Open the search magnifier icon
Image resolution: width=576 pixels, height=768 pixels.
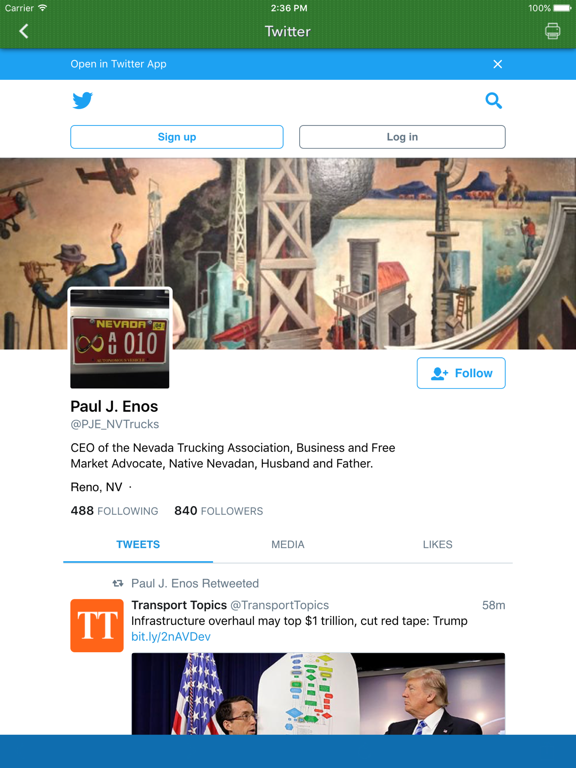click(x=494, y=100)
